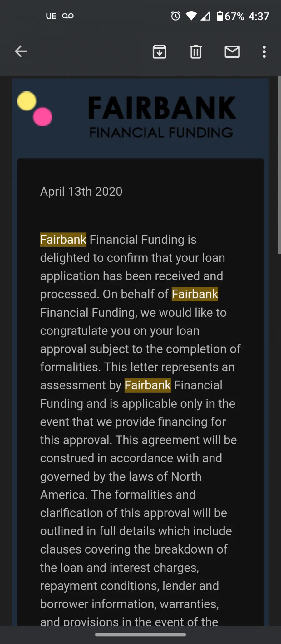
Task: Open the three-dot overflow menu
Action: coord(264,52)
